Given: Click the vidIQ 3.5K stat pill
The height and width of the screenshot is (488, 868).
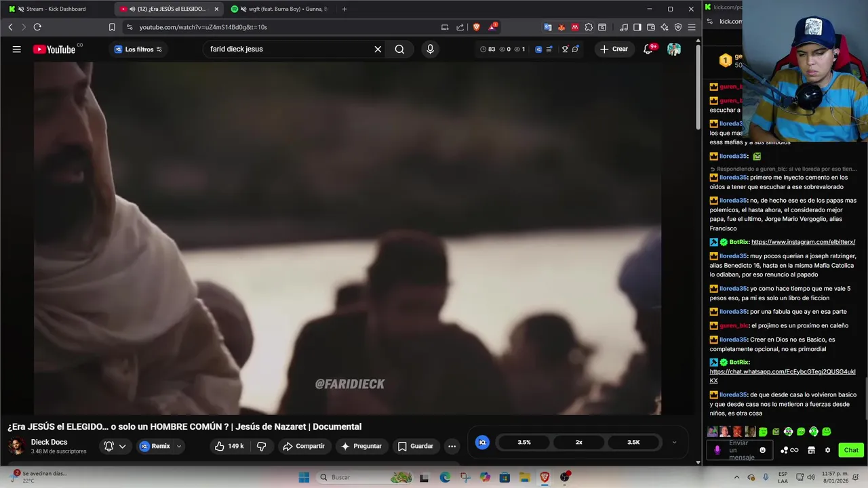Looking at the screenshot, I should [633, 442].
